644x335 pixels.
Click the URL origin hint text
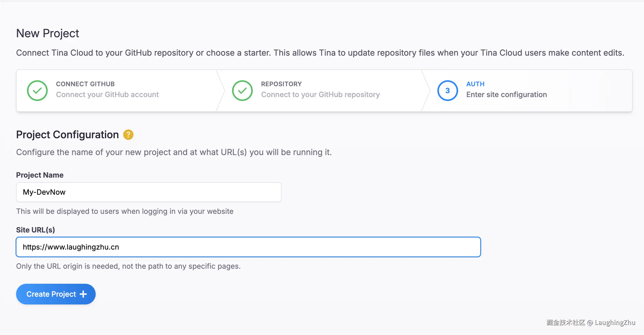[x=128, y=266]
